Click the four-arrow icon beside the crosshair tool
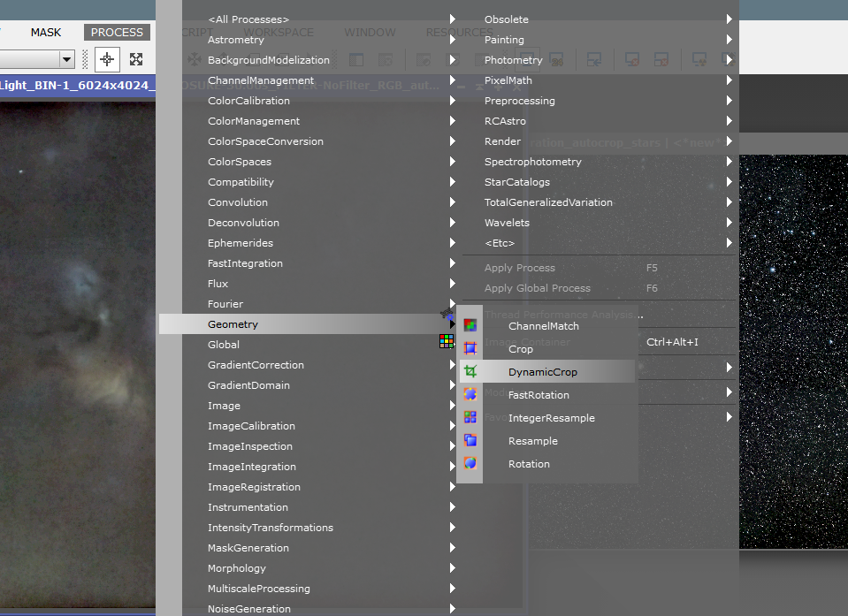The width and height of the screenshot is (848, 616). (136, 59)
